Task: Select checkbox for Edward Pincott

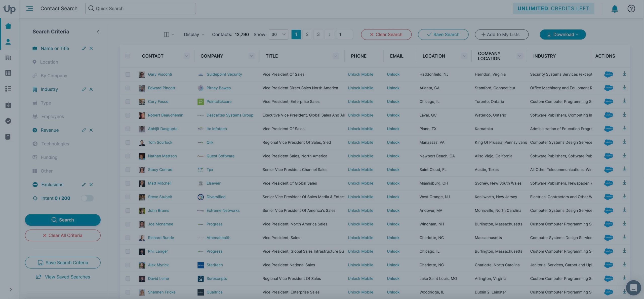Action: coord(128,88)
